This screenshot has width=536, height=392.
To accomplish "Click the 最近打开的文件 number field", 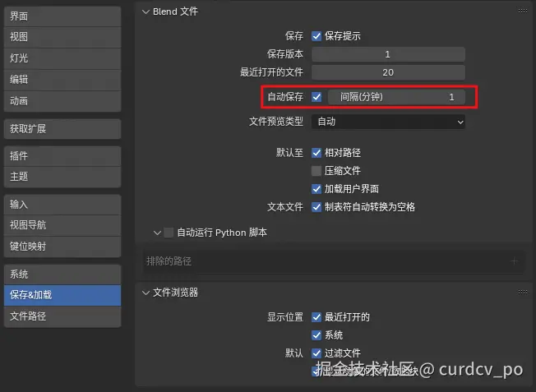I will (x=388, y=72).
